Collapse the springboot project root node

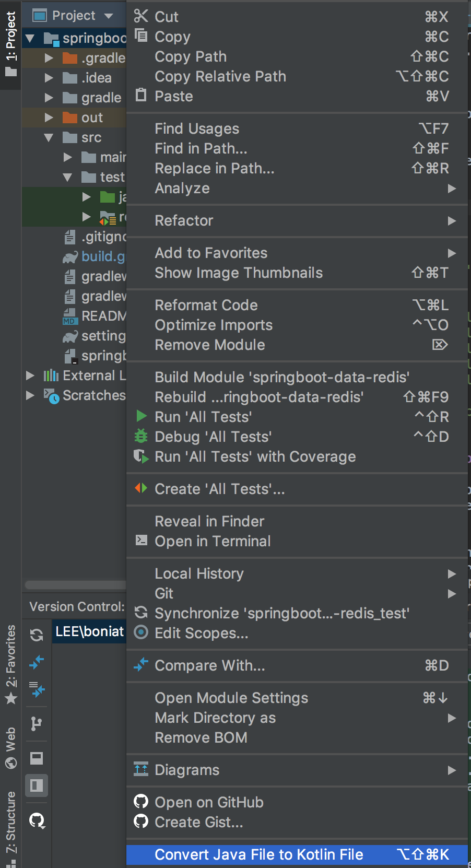point(30,38)
